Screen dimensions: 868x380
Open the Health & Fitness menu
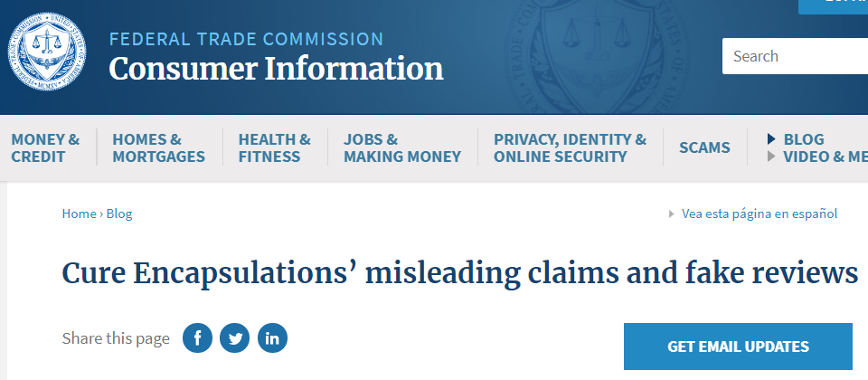pyautogui.click(x=274, y=147)
